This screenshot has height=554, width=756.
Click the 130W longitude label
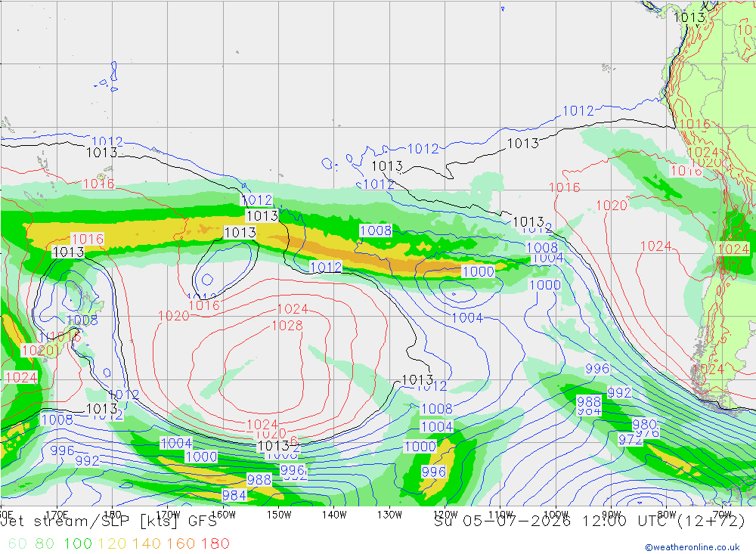tap(389, 515)
